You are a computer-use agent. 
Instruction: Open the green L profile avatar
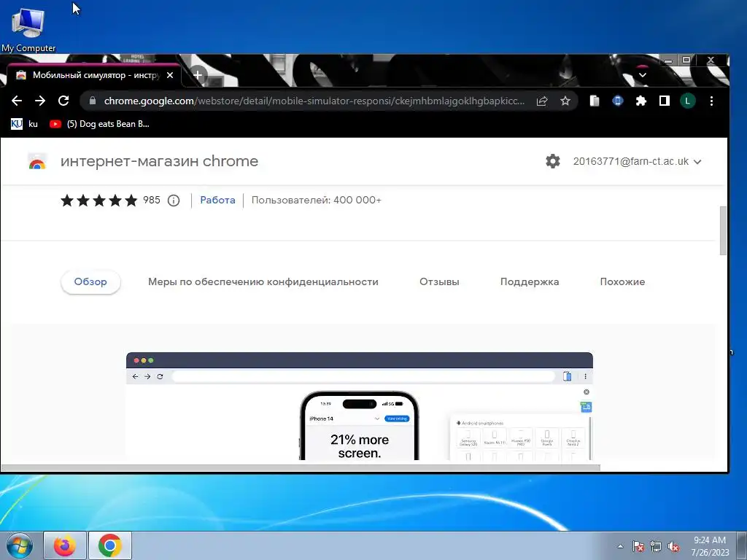[687, 101]
